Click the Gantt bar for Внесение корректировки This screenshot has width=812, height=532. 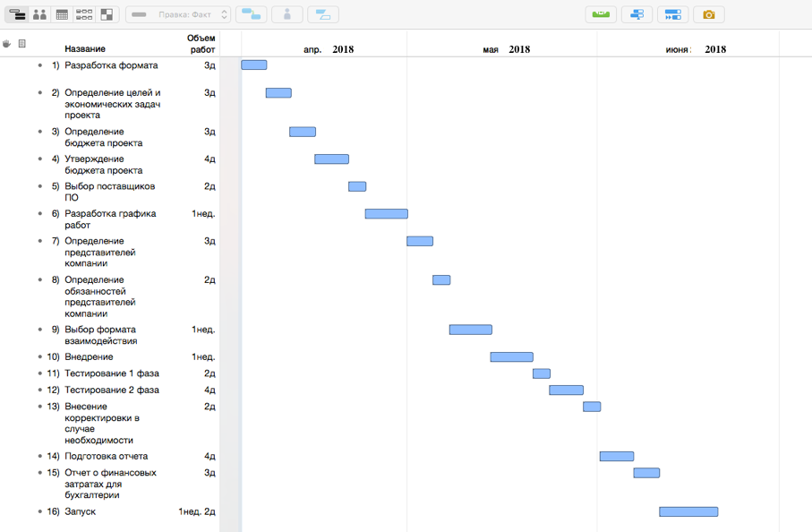tap(592, 407)
